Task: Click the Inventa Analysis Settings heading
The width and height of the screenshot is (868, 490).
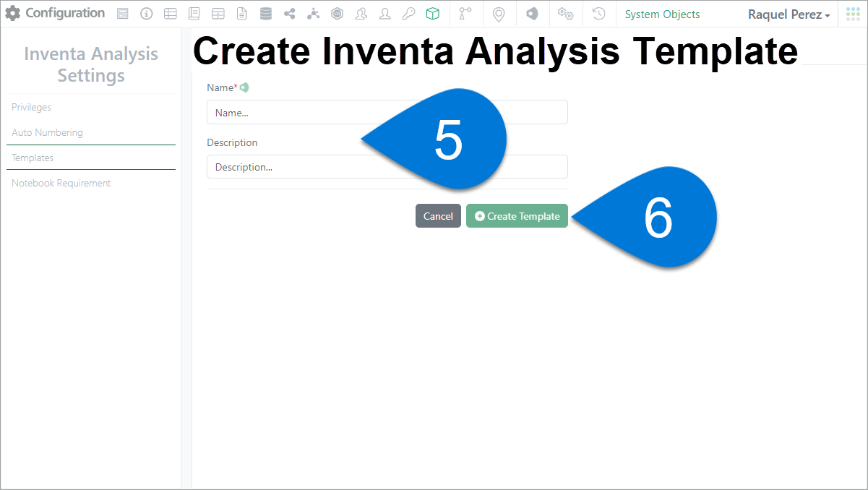Action: tap(91, 64)
